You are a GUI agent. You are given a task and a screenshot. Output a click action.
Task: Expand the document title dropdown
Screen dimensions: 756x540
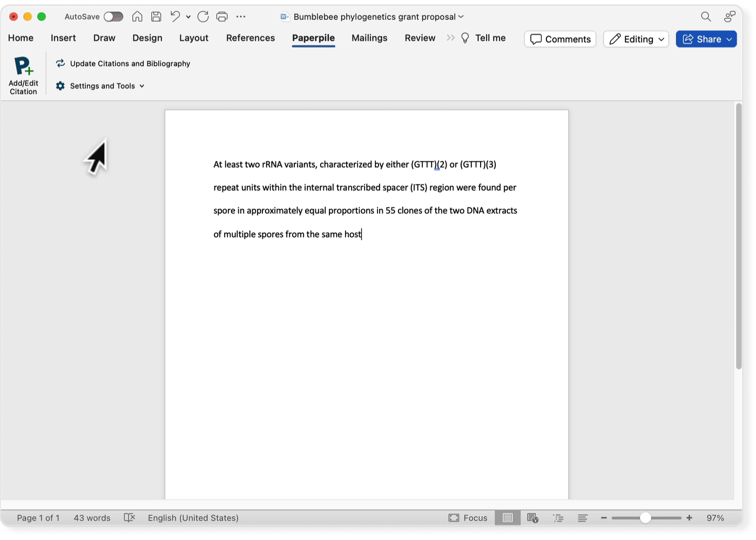tap(461, 17)
